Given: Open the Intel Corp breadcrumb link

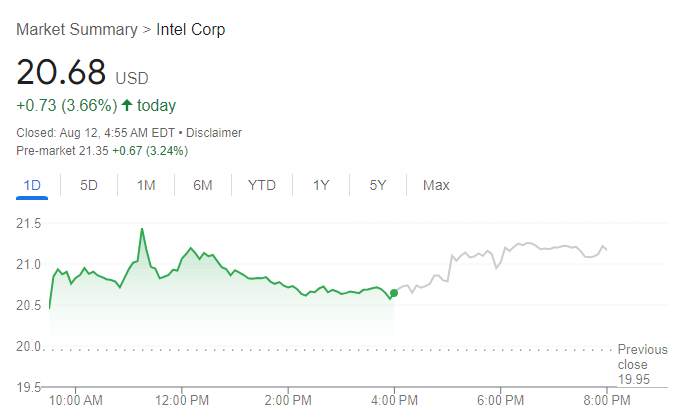Looking at the screenshot, I should [191, 29].
